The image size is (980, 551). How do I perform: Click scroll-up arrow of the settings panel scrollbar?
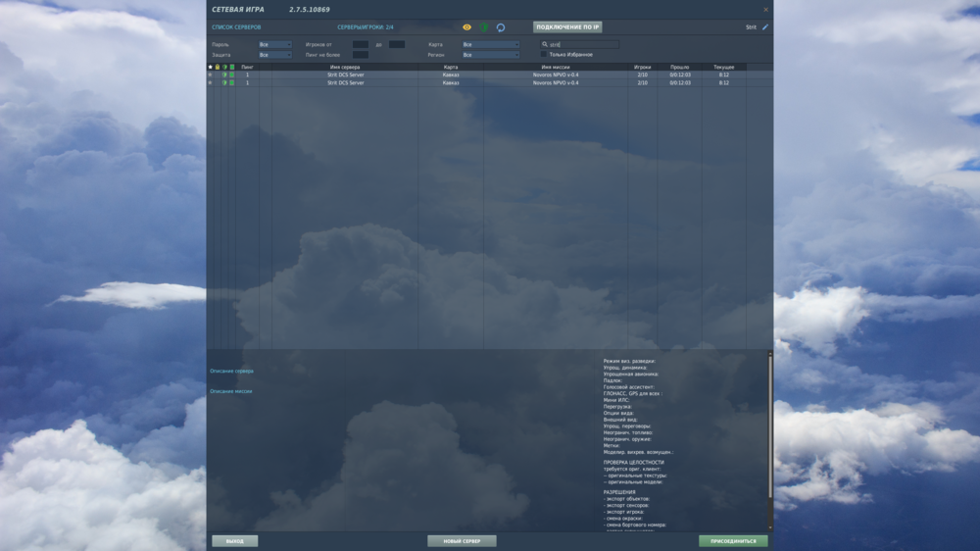pos(770,354)
